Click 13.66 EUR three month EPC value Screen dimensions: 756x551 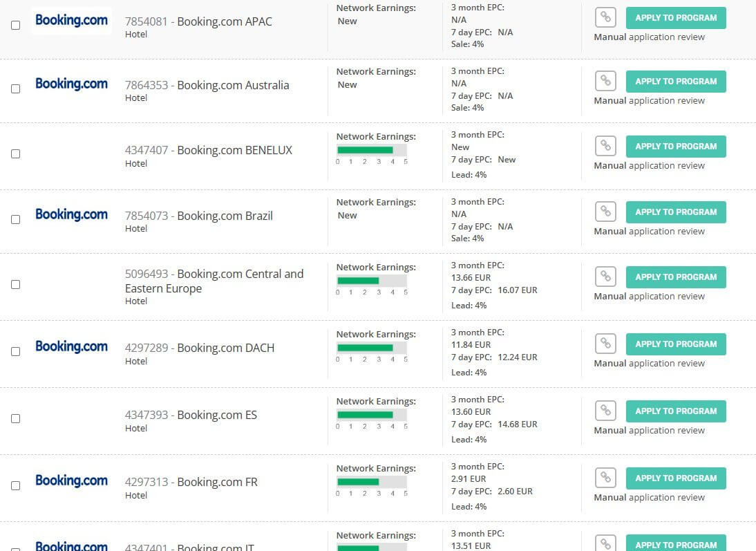(x=471, y=278)
